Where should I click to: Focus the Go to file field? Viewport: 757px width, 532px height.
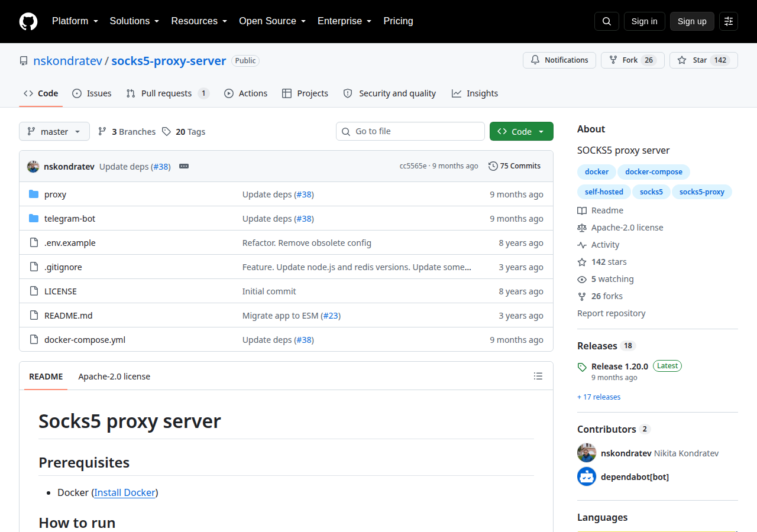pos(410,131)
